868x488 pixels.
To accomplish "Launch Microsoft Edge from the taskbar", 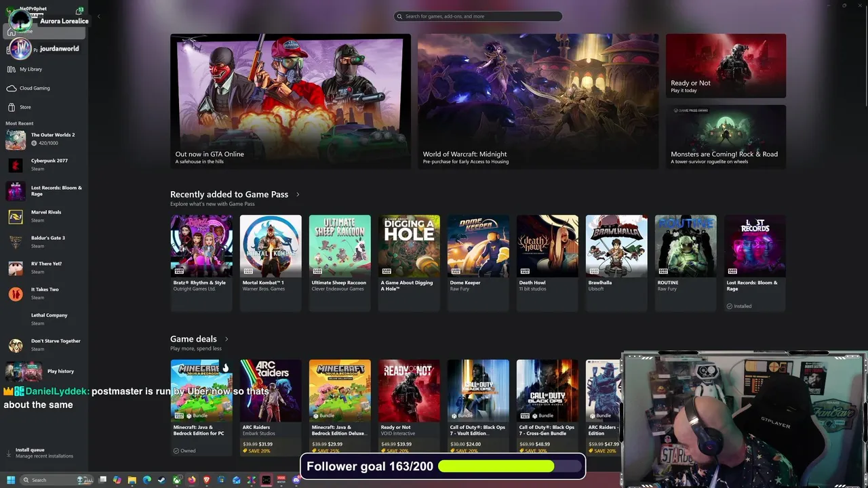I will click(146, 480).
